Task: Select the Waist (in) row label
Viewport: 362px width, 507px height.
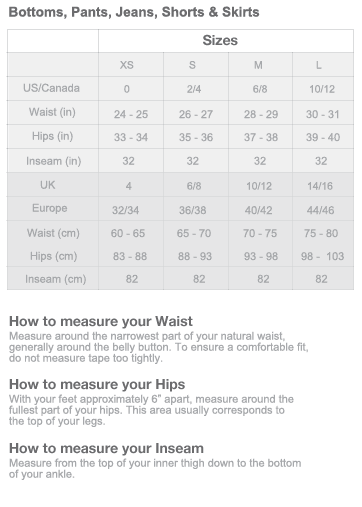Action: pos(52,112)
